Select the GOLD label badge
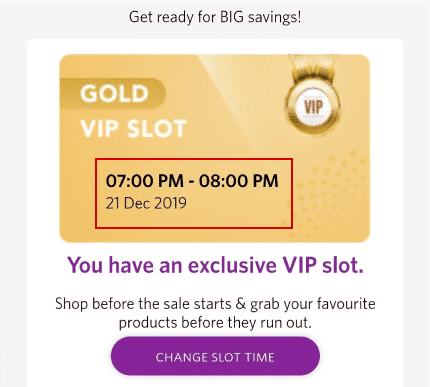This screenshot has width=430, height=387. click(113, 93)
